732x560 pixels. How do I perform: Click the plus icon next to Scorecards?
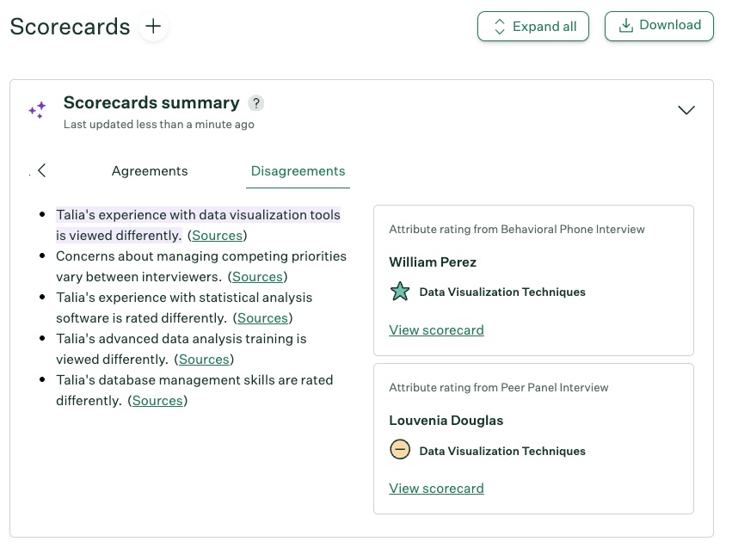(153, 27)
